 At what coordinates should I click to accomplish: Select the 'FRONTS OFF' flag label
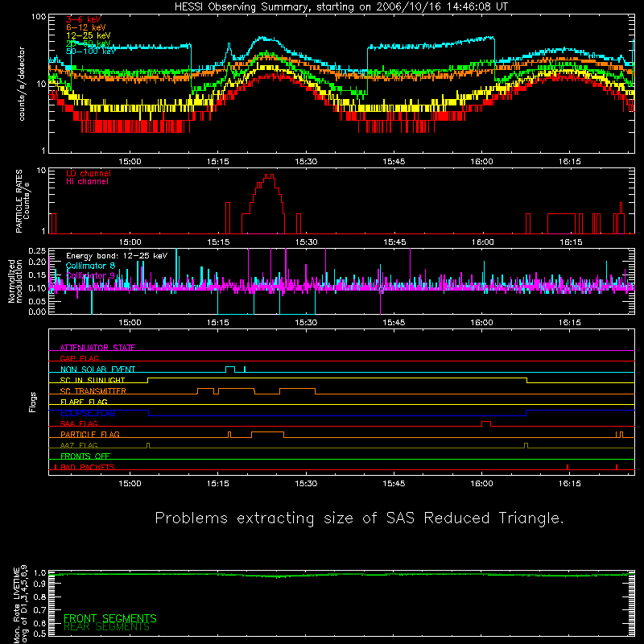[x=85, y=456]
